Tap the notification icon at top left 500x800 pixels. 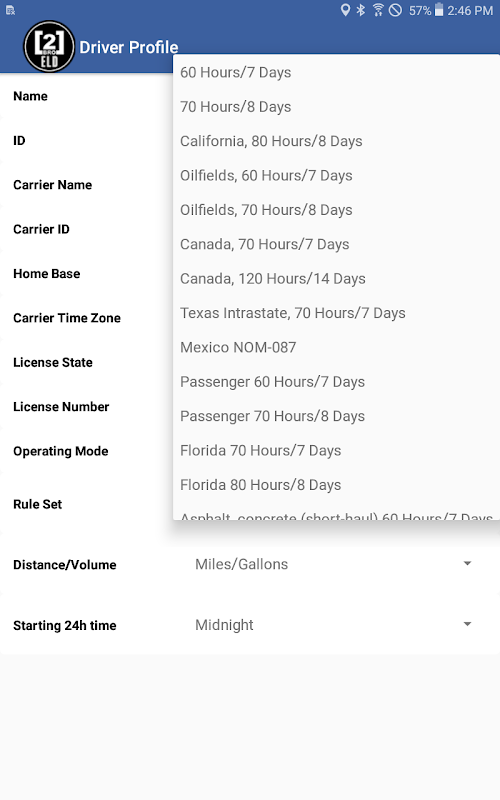pyautogui.click(x=10, y=10)
